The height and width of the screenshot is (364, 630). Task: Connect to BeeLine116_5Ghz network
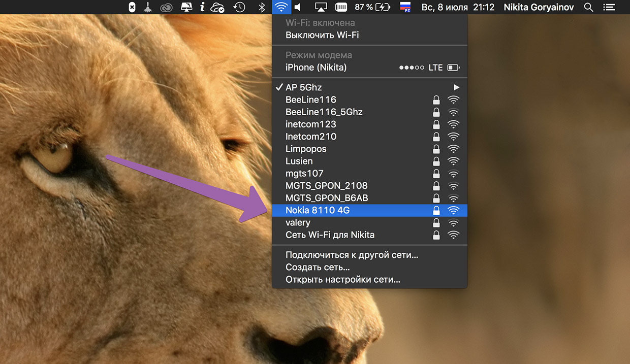[369, 112]
